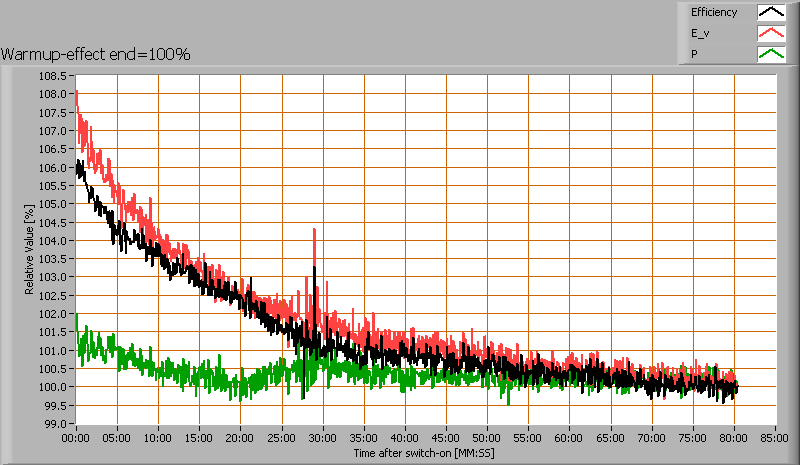The image size is (800, 465).
Task: Click the tall red spike peak near 29 minutes
Action: pyautogui.click(x=315, y=230)
